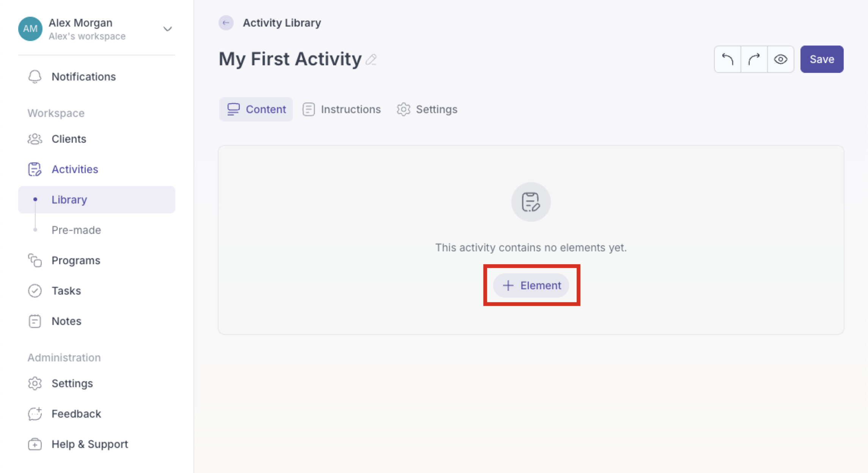Click the pencil icon to rename activity
868x473 pixels.
pos(371,60)
